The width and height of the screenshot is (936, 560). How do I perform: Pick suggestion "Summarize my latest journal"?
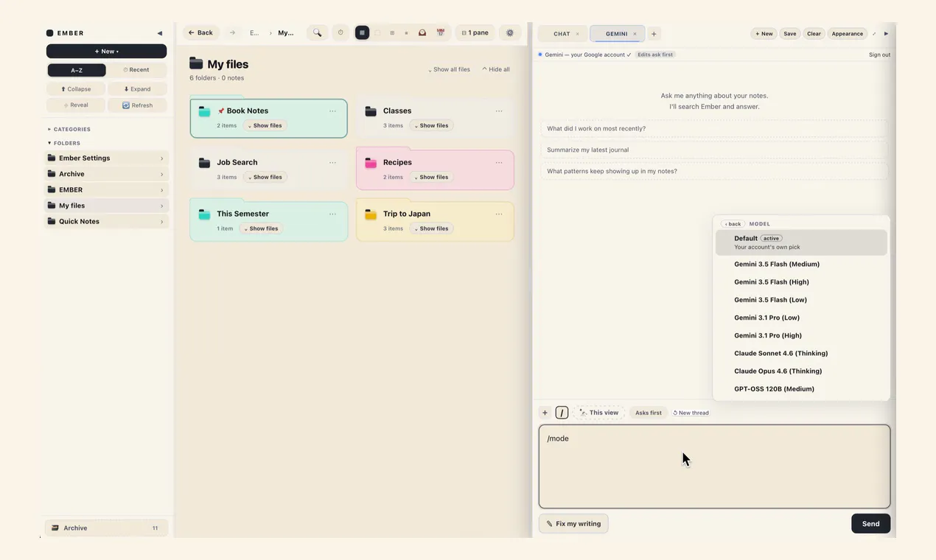coord(714,150)
